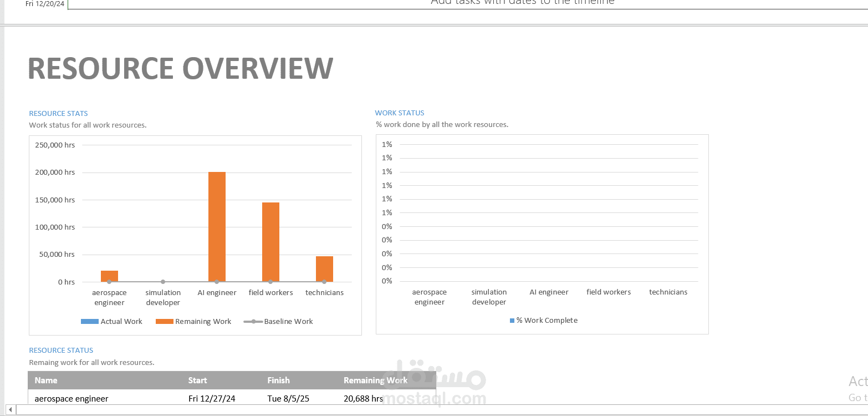
Task: Select aerospace engineer table row name
Action: [x=72, y=398]
